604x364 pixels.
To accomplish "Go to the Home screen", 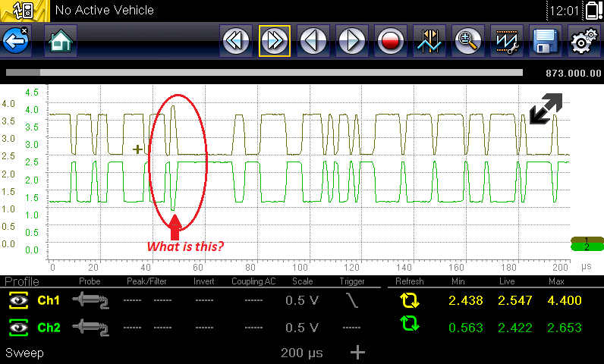I will coord(59,41).
